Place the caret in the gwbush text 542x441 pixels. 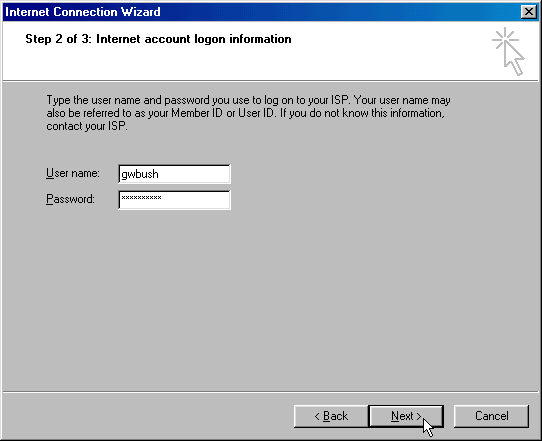coord(140,174)
